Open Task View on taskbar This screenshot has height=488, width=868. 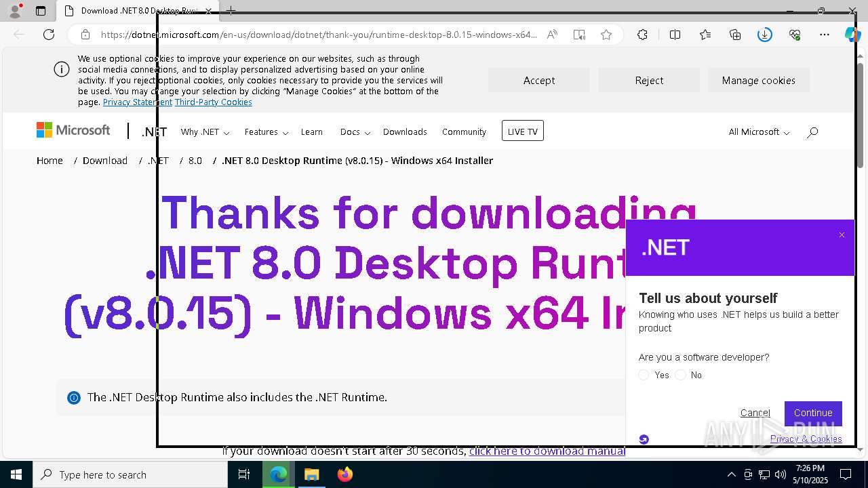[x=244, y=474]
